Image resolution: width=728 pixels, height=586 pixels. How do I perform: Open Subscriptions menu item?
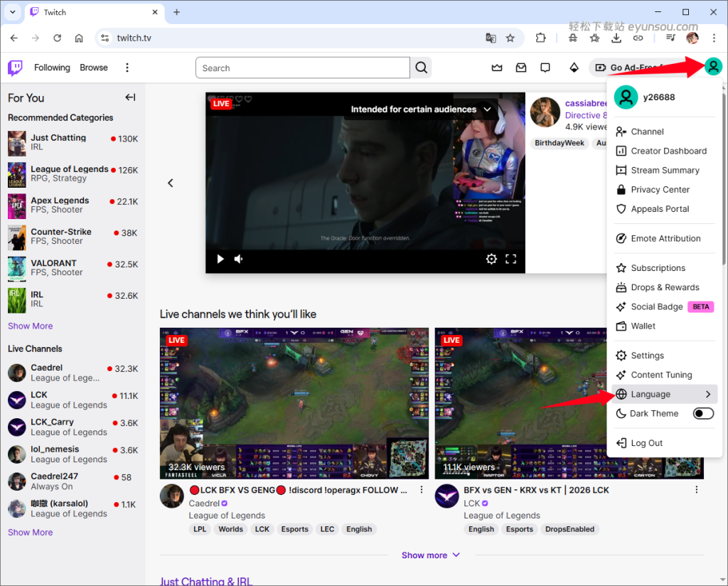(x=665, y=268)
